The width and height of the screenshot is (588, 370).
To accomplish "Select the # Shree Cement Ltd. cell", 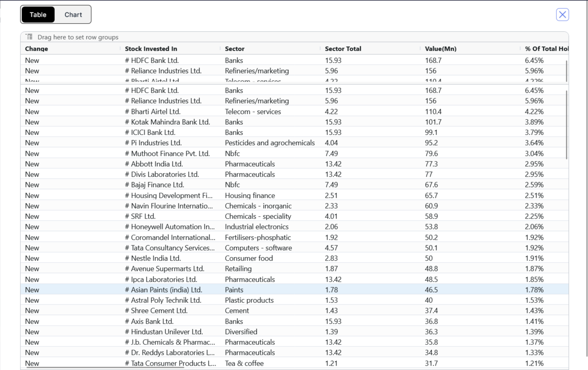I will tap(170, 310).
